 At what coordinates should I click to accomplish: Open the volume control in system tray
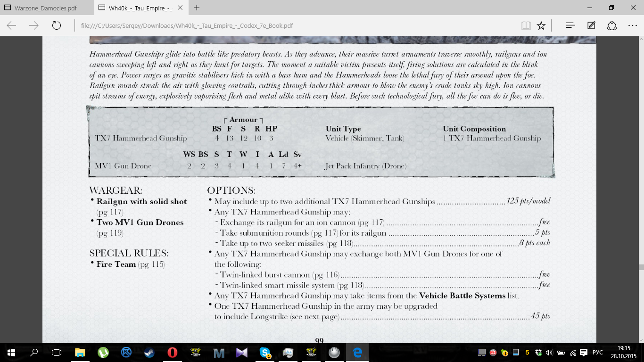549,352
